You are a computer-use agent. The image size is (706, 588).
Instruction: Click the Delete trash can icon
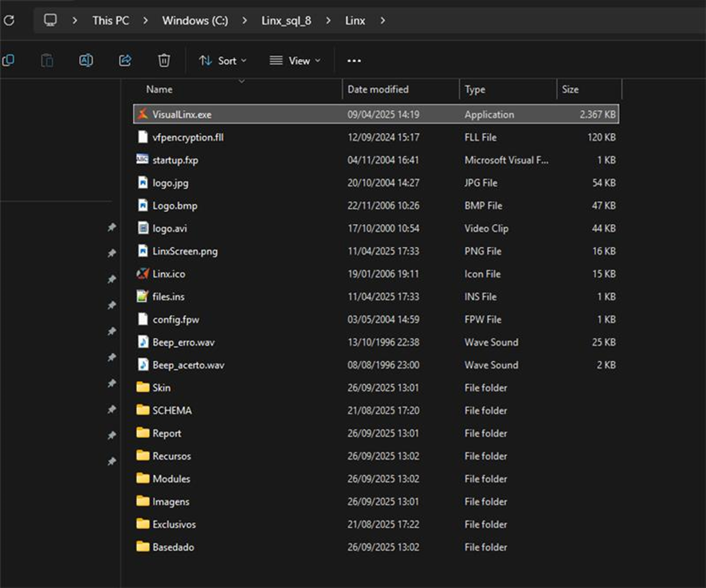coord(164,61)
